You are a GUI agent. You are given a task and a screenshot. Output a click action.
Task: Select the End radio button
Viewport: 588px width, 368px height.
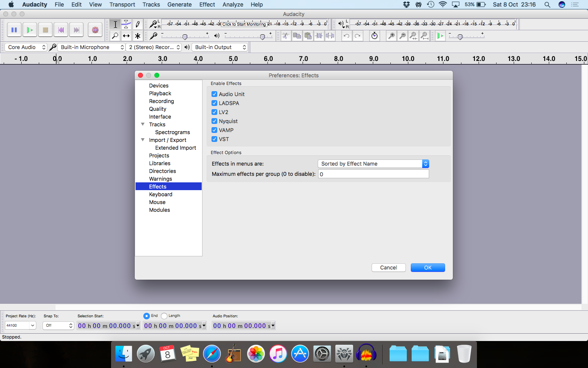pyautogui.click(x=147, y=316)
